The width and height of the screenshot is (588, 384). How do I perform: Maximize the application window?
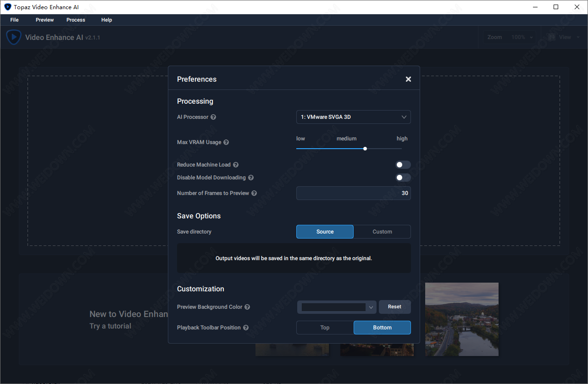point(556,7)
